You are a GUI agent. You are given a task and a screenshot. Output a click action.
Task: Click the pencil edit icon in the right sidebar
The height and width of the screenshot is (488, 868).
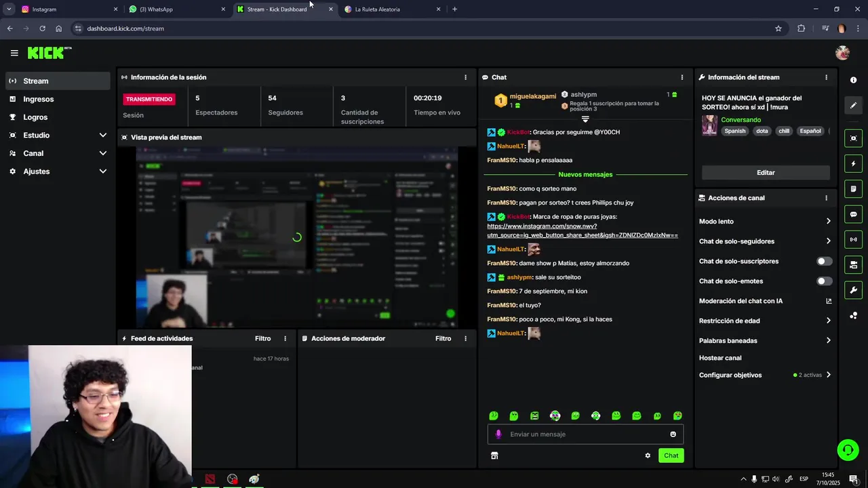point(853,105)
